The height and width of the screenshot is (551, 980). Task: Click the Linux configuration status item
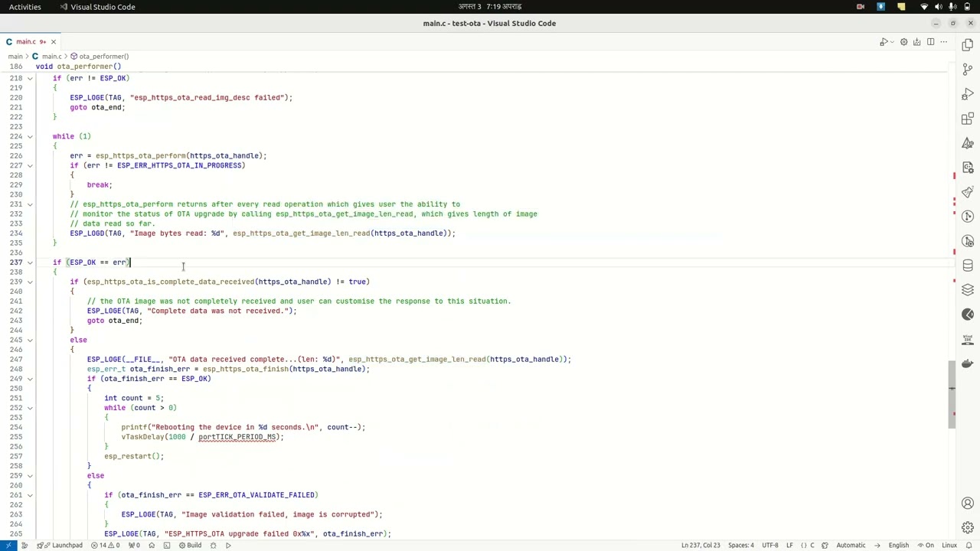[949, 546]
